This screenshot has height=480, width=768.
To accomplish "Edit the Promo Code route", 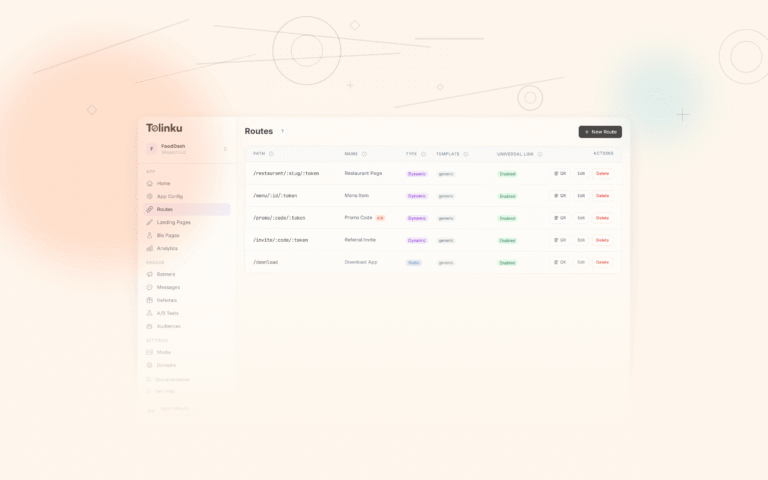I will pyautogui.click(x=581, y=218).
